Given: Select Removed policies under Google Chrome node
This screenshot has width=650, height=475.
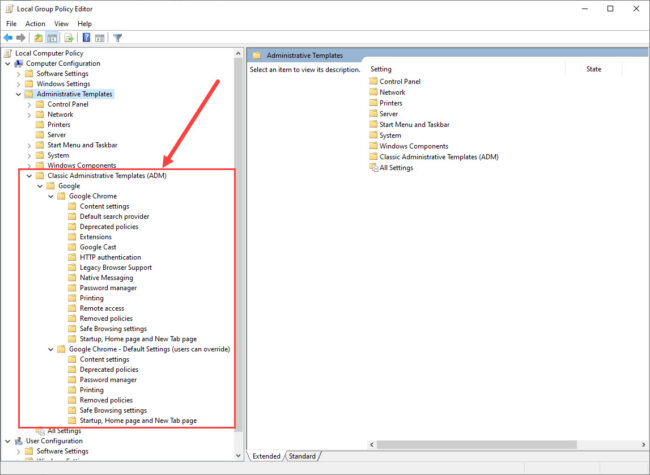Looking at the screenshot, I should [106, 318].
